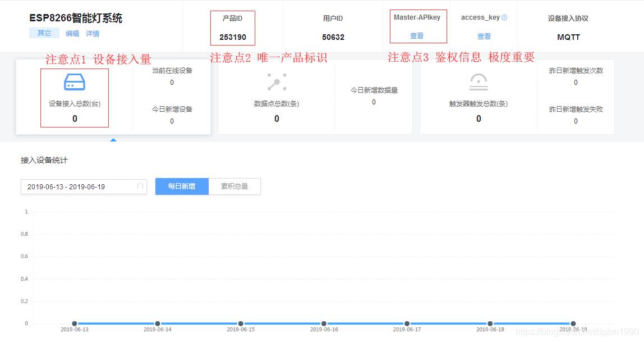Click the 其它 product category tag
This screenshot has width=644, height=342.
tap(44, 33)
